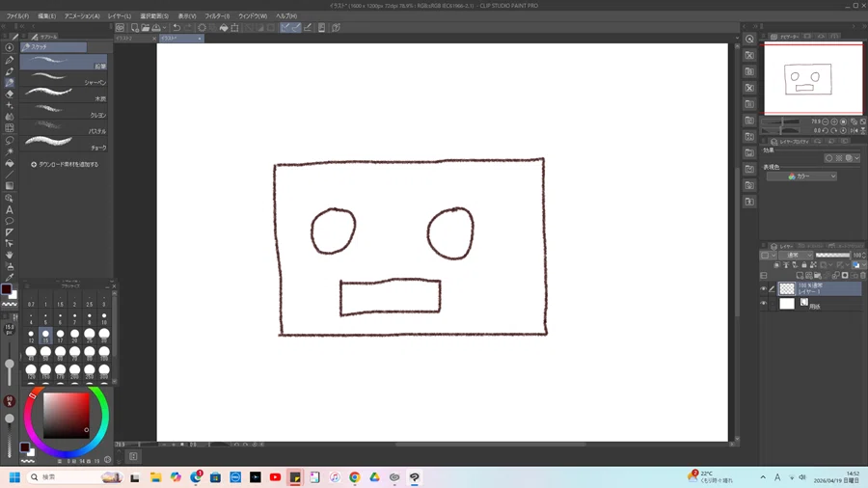Select the Ruler tool

tap(10, 231)
